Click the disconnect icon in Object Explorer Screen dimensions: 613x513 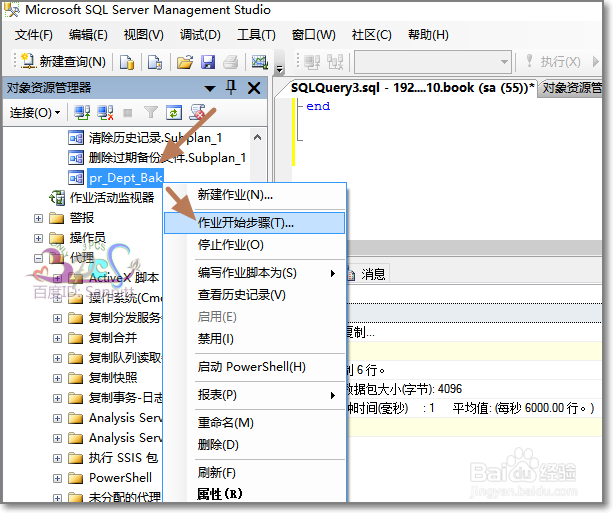tap(105, 113)
